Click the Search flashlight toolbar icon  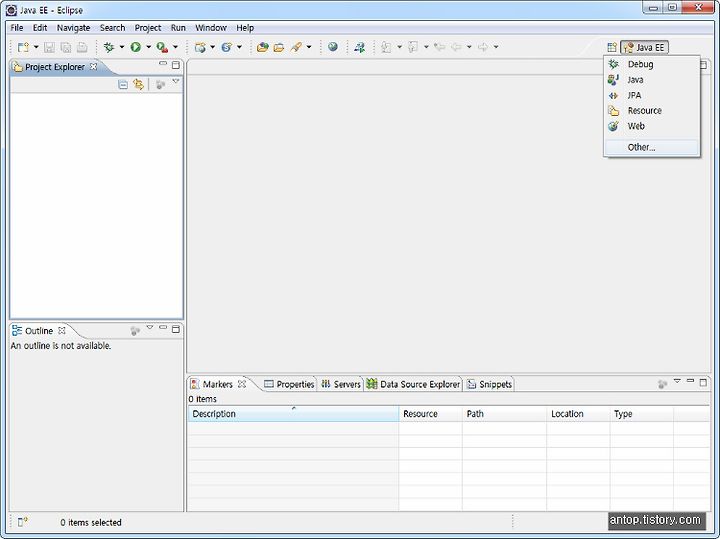click(296, 47)
